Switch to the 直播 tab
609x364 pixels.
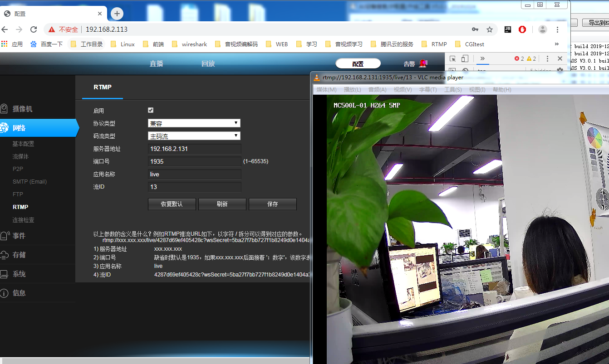pyautogui.click(x=156, y=63)
